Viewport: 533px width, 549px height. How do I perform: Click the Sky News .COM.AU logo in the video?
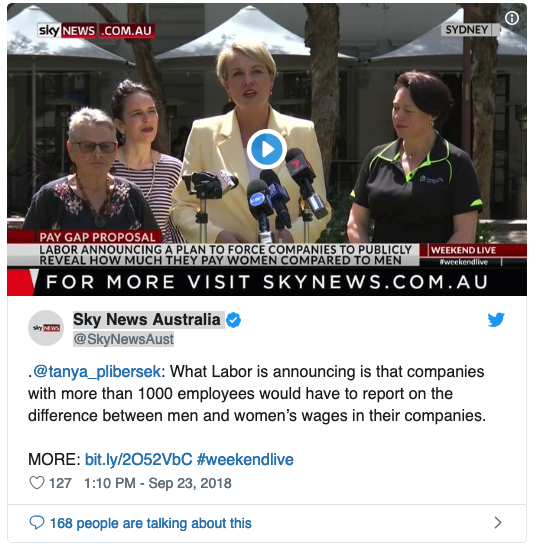(96, 31)
